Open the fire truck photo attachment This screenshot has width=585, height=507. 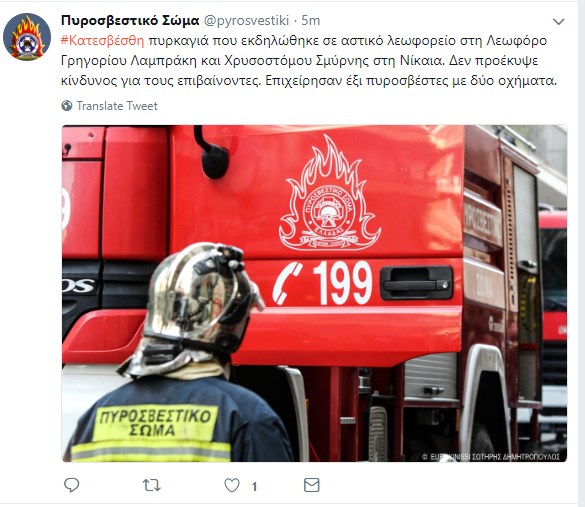[314, 293]
